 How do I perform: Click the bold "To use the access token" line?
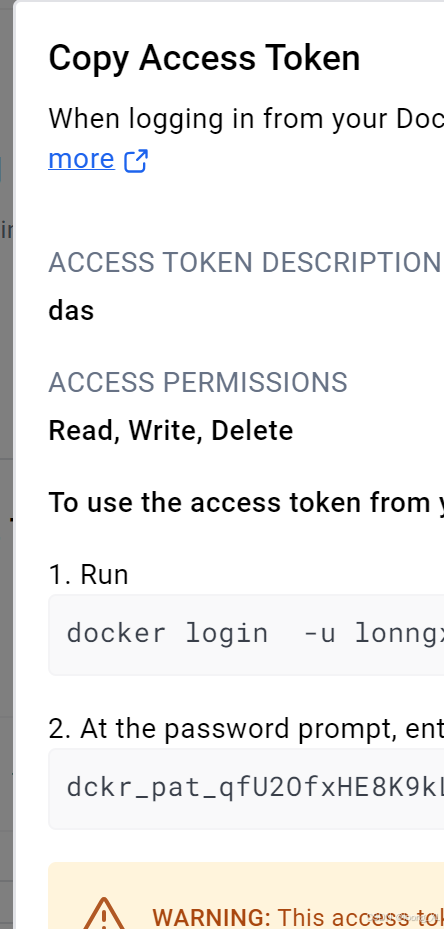(x=246, y=502)
